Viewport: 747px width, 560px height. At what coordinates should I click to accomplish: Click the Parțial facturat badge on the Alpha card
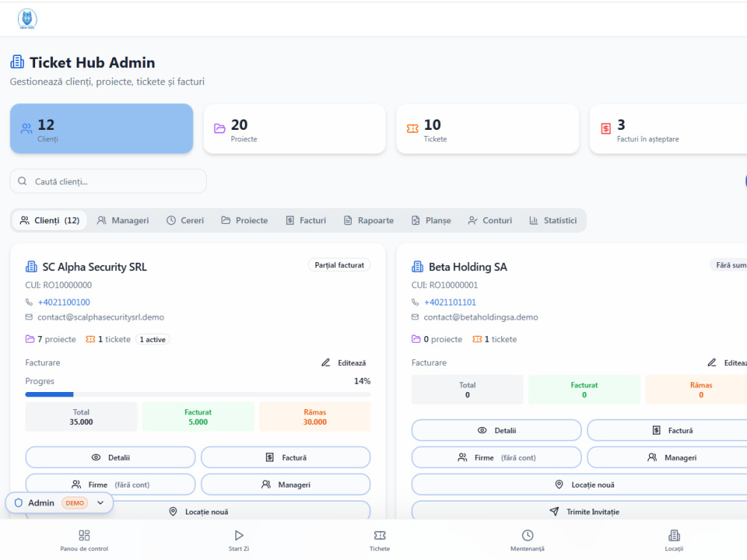point(339,265)
